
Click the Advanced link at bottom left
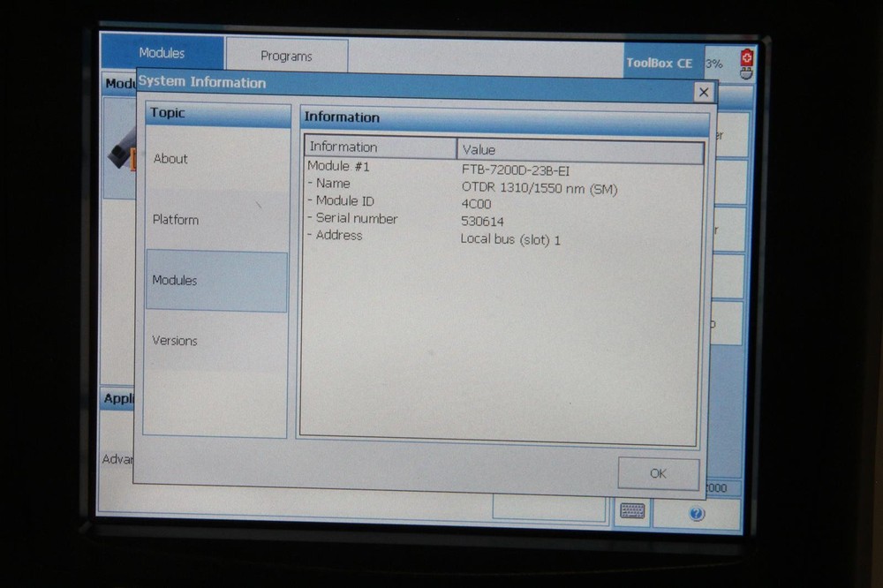click(117, 459)
